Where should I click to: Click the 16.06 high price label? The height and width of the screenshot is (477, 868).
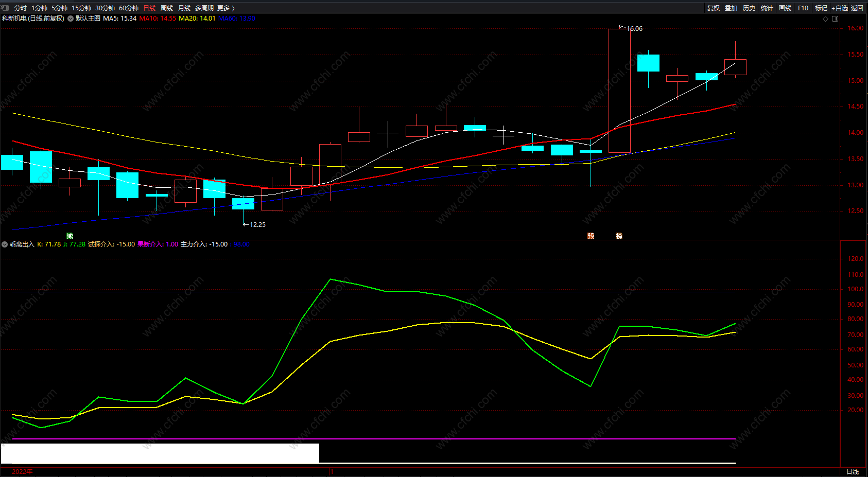tap(635, 29)
